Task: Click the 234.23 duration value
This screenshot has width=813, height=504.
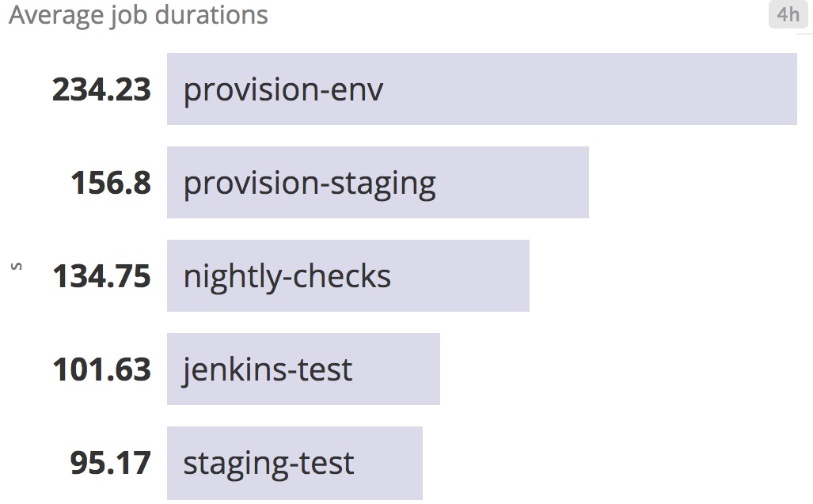Action: click(101, 89)
